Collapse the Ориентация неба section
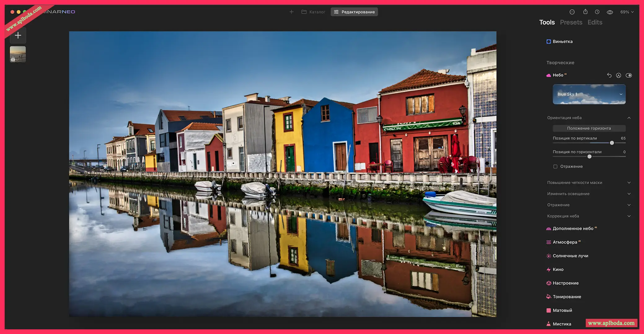644x334 pixels. [x=629, y=118]
